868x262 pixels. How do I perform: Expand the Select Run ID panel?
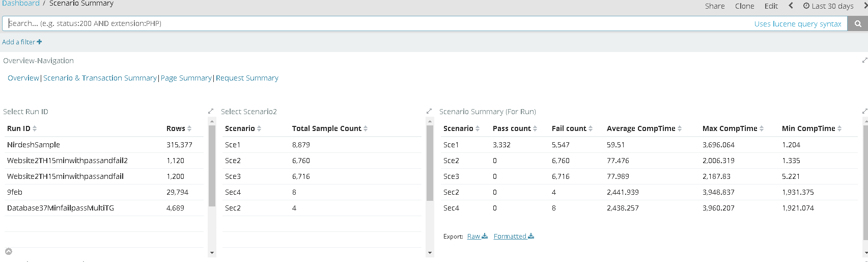[x=211, y=111]
